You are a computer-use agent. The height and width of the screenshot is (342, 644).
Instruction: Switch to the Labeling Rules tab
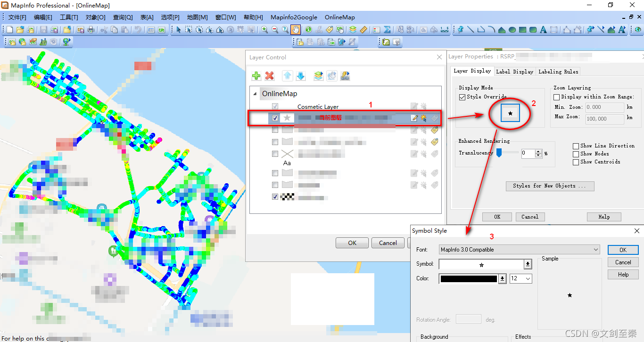point(558,72)
